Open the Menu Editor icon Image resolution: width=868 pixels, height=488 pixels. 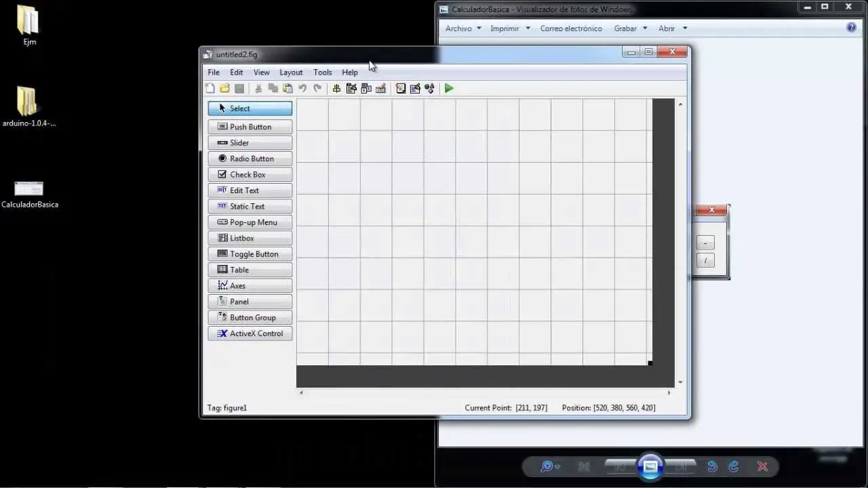pyautogui.click(x=351, y=88)
